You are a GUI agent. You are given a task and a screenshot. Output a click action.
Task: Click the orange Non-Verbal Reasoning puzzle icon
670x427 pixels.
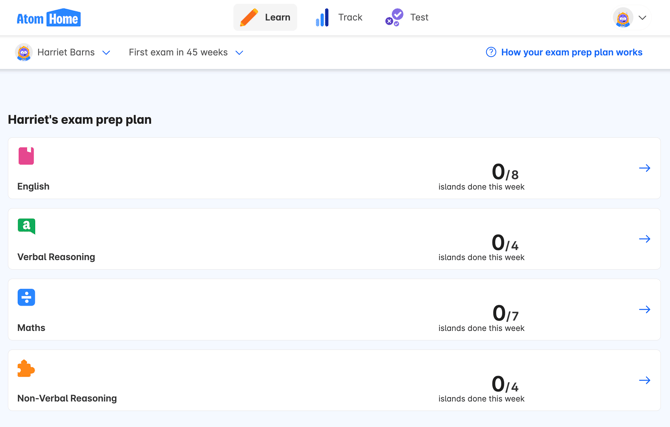pyautogui.click(x=26, y=368)
